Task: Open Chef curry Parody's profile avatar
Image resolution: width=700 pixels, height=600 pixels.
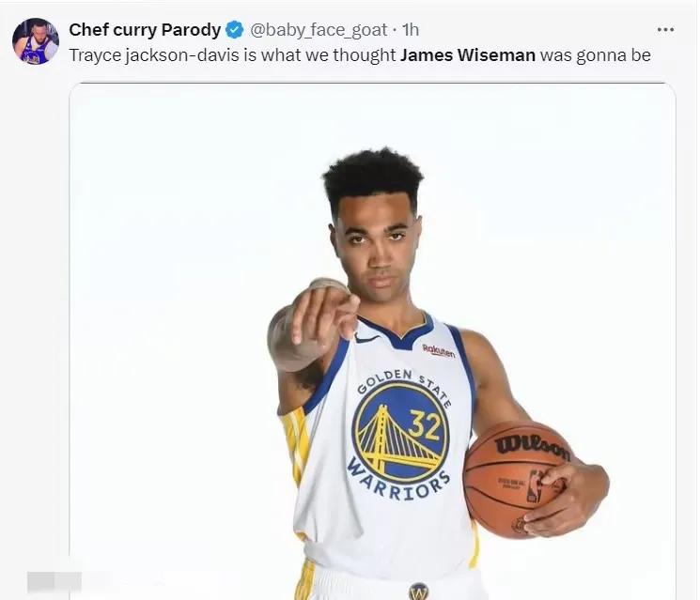Action: point(36,41)
